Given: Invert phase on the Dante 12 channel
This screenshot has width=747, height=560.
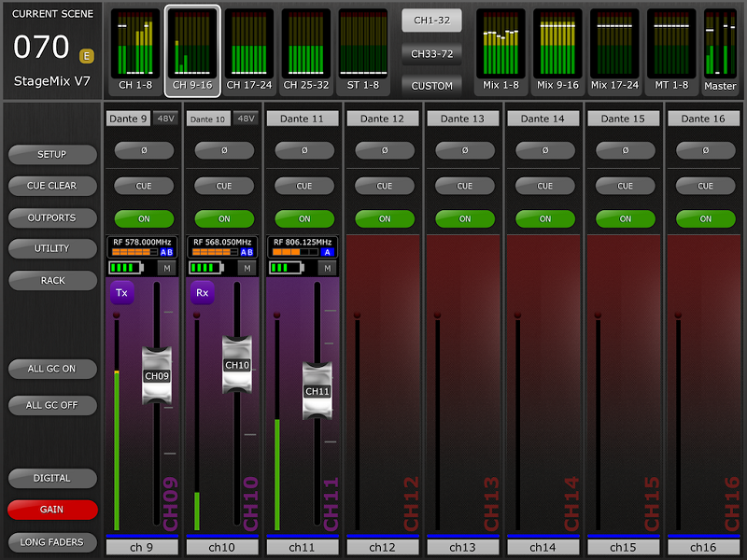Looking at the screenshot, I should point(385,150).
